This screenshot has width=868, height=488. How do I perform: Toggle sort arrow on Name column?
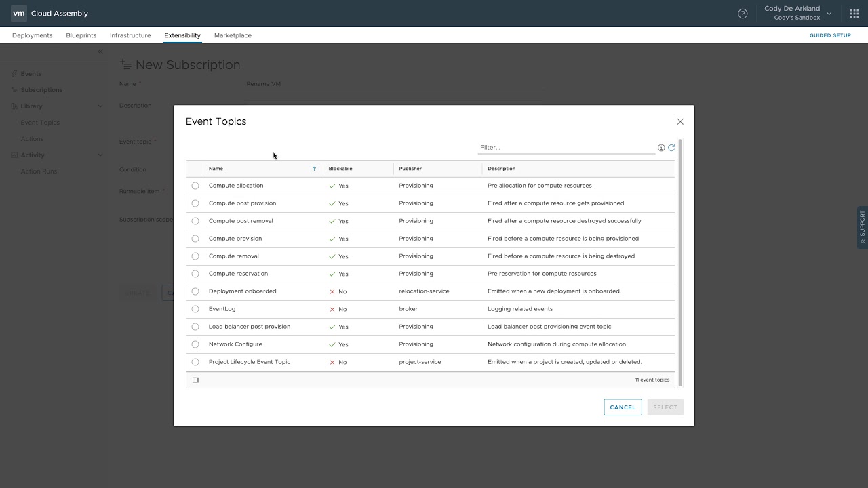[314, 169]
